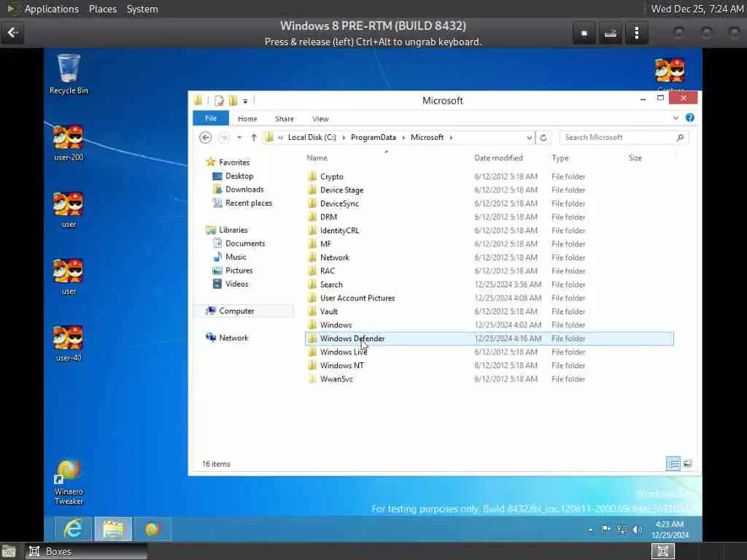
Task: Switch to Details view layout icon
Action: point(673,463)
